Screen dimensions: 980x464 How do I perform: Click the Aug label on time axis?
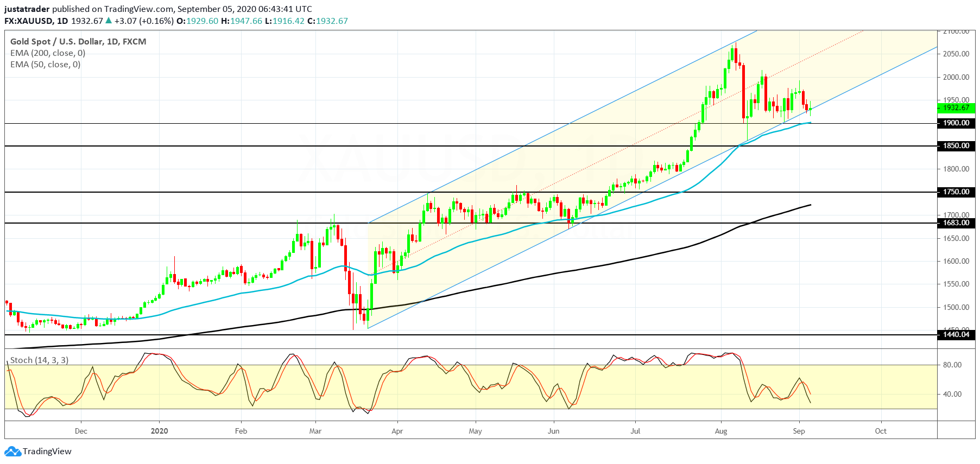721,431
